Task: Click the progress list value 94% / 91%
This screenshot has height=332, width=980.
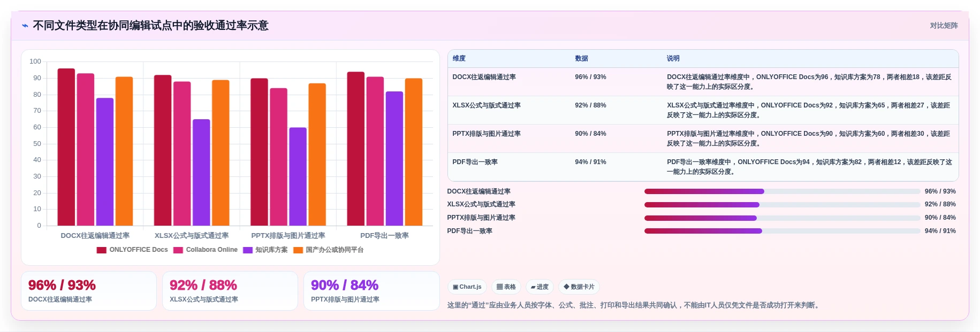Action: coord(940,231)
